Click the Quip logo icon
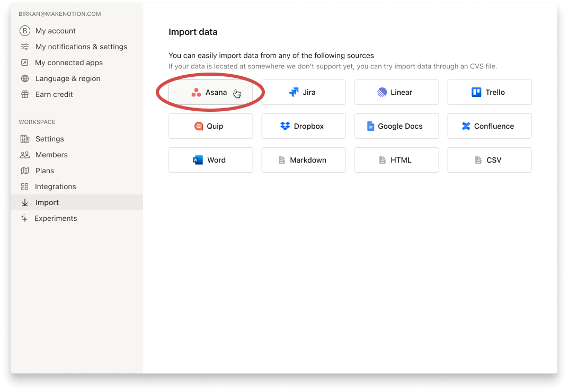 [199, 126]
